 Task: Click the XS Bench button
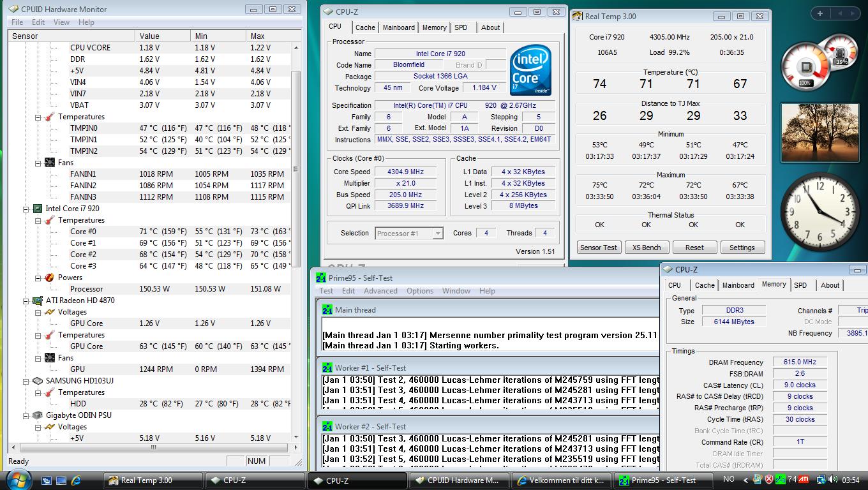[647, 248]
